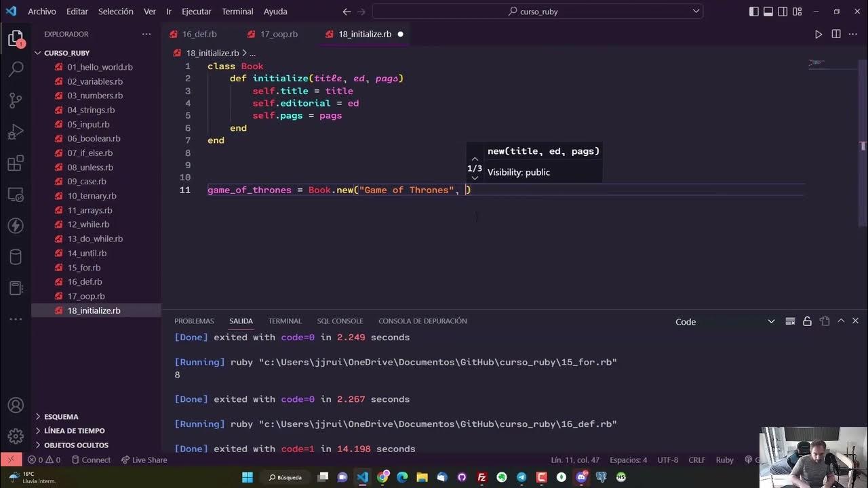Open the Run and Debug view
Screen dimensions: 868x488
(16, 131)
